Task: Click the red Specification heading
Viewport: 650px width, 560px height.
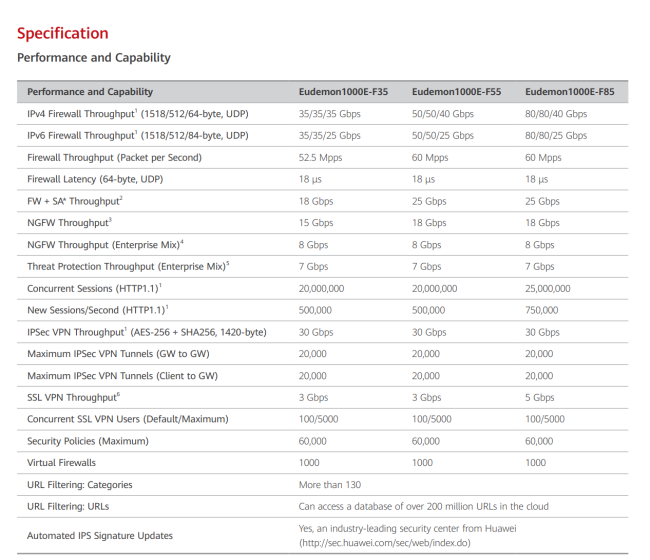Action: tap(62, 34)
